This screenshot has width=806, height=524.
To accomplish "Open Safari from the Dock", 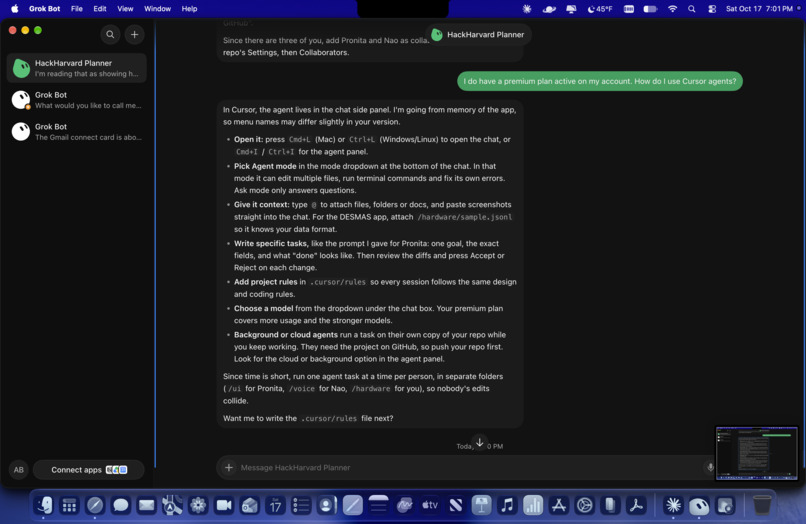I will pos(95,505).
